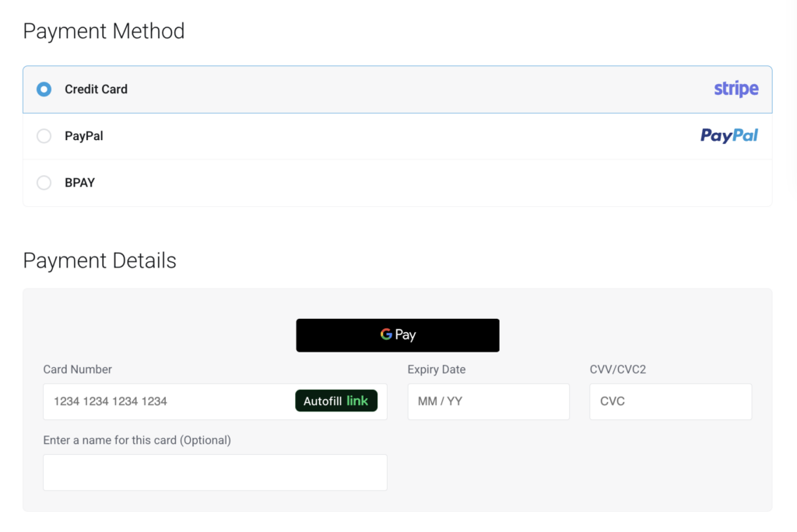Focus the Card Number input field
Screen dimensions: 797x532
pyautogui.click(x=215, y=401)
